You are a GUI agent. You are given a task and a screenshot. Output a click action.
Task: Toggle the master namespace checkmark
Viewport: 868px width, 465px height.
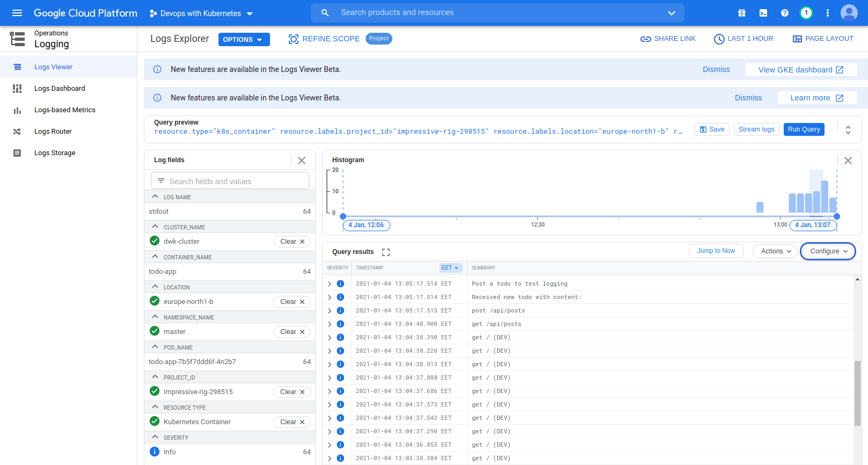coord(155,331)
